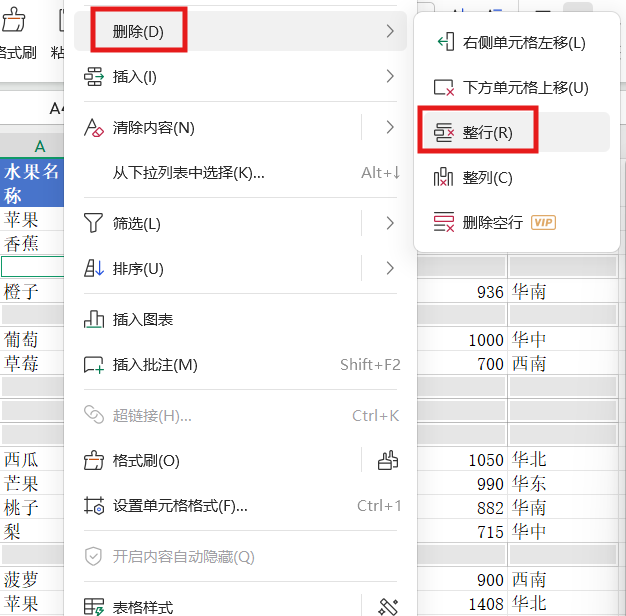Select column A header
This screenshot has height=616, width=626.
click(32, 146)
